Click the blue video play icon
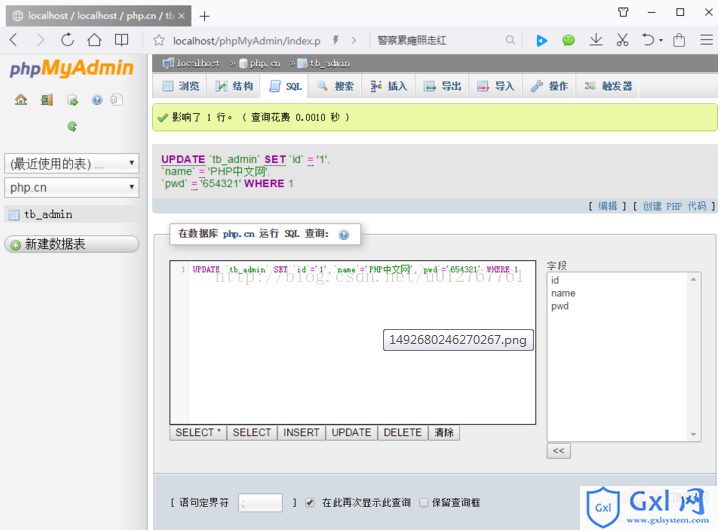 (x=542, y=40)
